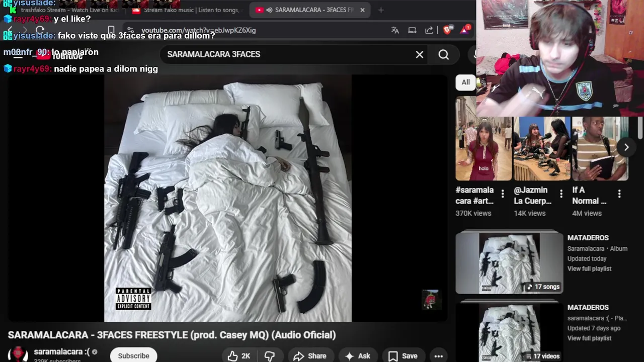The image size is (644, 362).
Task: Click the title MATADEROS of Saramalacara Album
Action: coord(588,238)
